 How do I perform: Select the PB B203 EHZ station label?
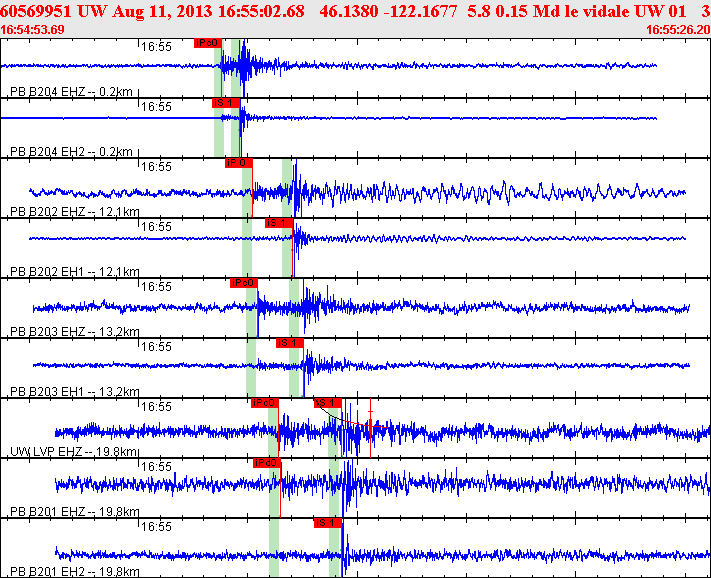tap(74, 332)
